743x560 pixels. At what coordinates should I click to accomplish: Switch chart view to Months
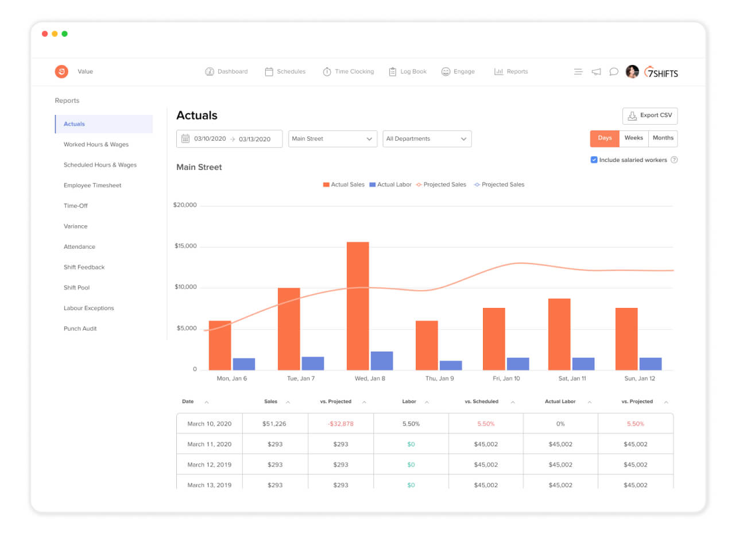(663, 138)
